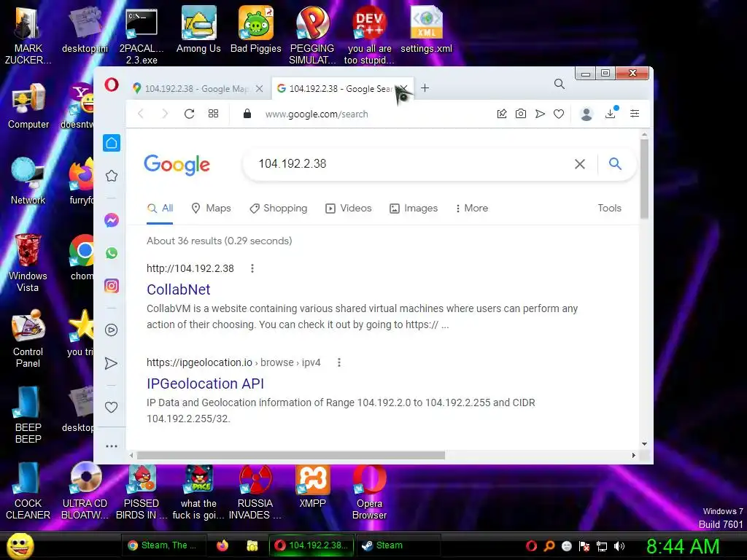The height and width of the screenshot is (560, 747).
Task: Open CollabNet result options menu
Action: point(252,268)
